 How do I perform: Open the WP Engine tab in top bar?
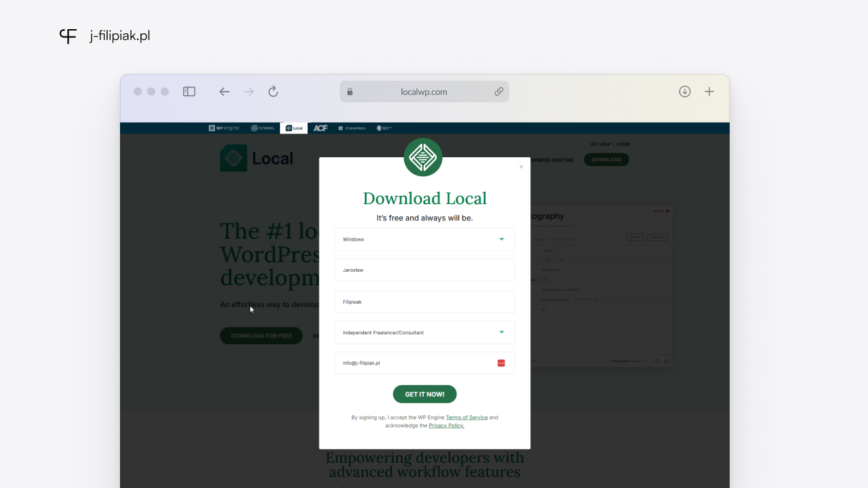pyautogui.click(x=224, y=128)
